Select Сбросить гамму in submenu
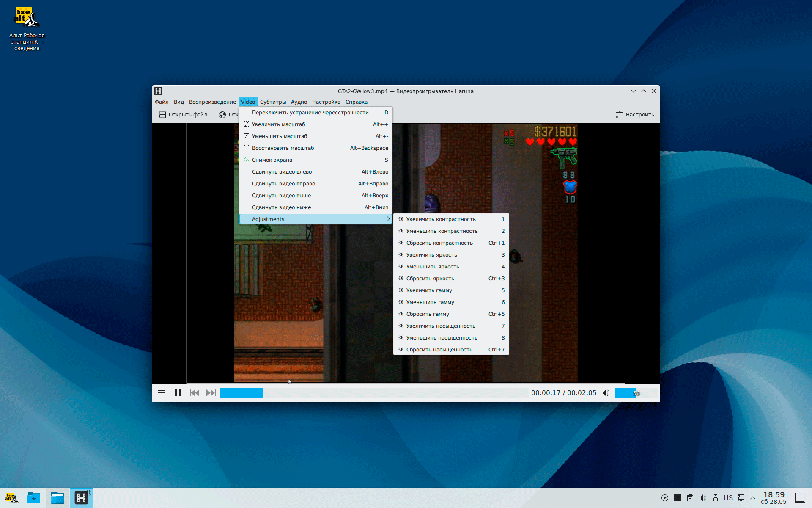Viewport: 812px width, 508px height. (428, 314)
